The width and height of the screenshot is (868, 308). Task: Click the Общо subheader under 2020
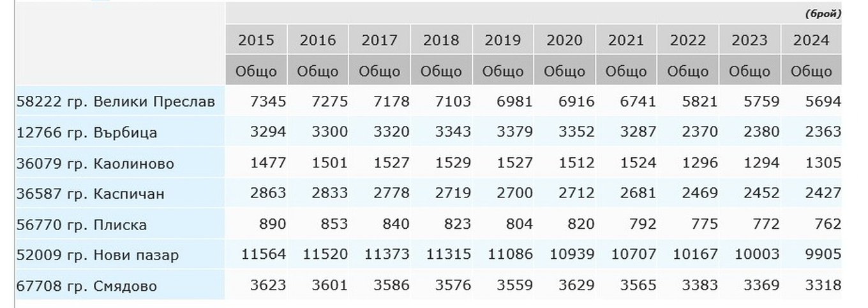[x=564, y=71]
